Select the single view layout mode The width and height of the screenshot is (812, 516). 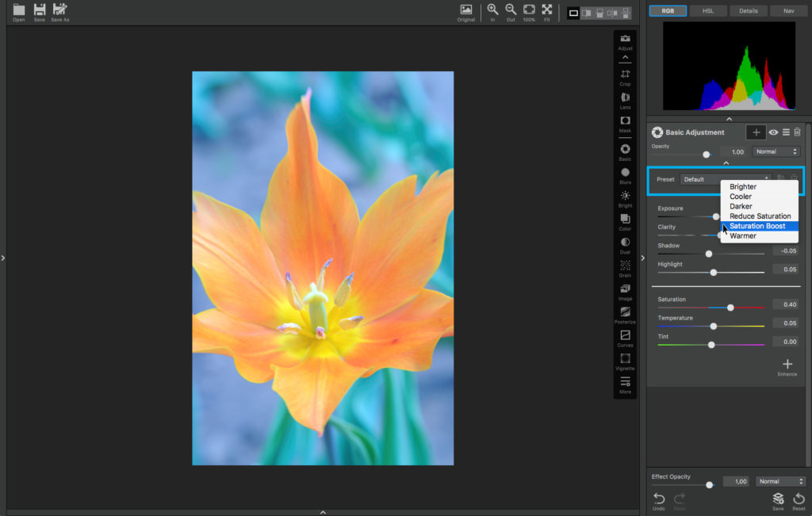(573, 13)
